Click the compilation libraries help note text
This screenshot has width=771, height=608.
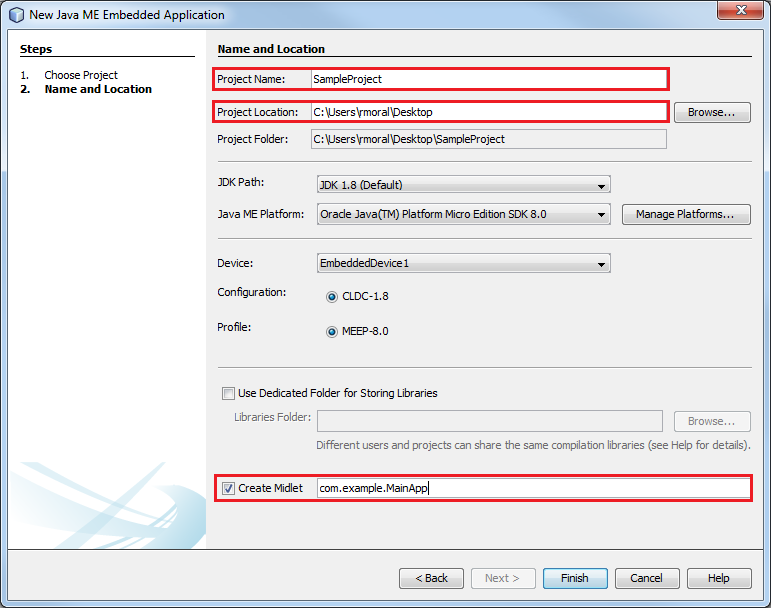534,445
